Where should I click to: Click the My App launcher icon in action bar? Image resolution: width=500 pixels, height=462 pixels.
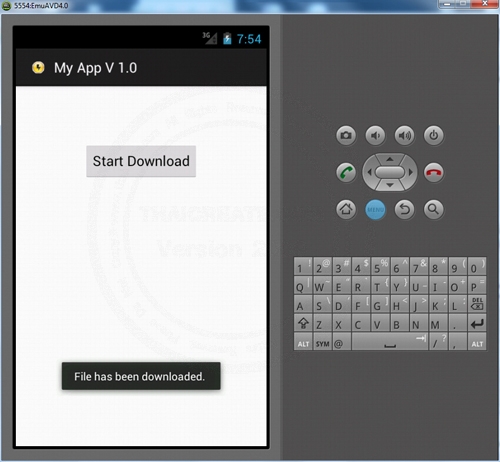pos(38,68)
